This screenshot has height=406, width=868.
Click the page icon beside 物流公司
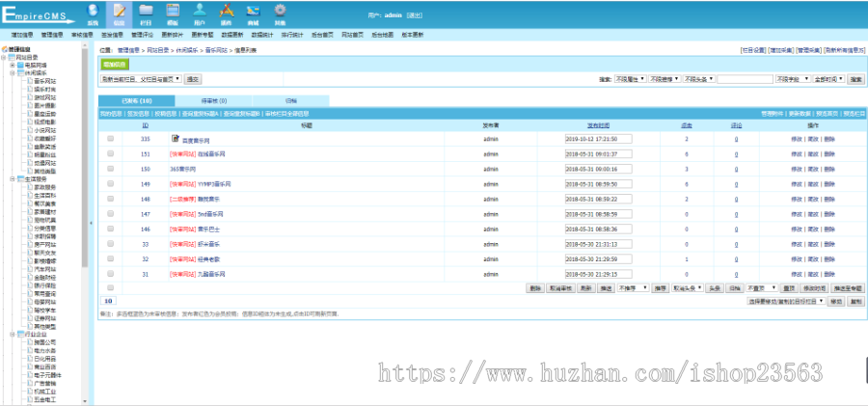[30, 342]
